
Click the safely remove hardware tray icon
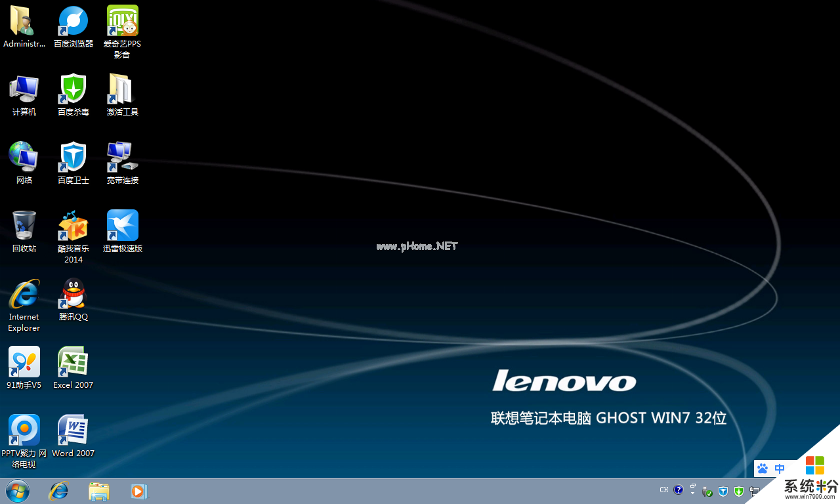(x=707, y=491)
